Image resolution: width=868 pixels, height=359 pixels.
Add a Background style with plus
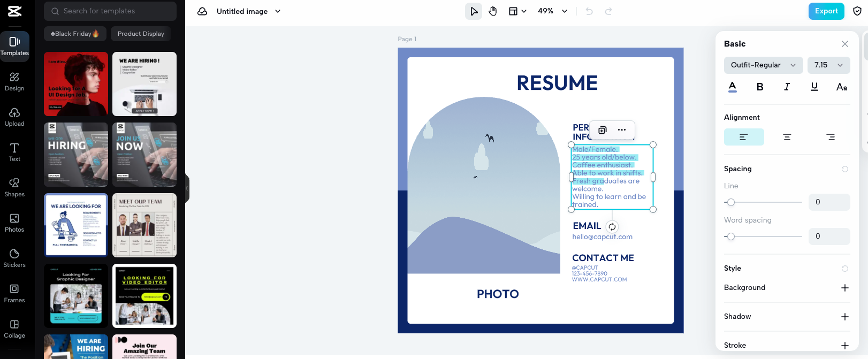point(845,288)
